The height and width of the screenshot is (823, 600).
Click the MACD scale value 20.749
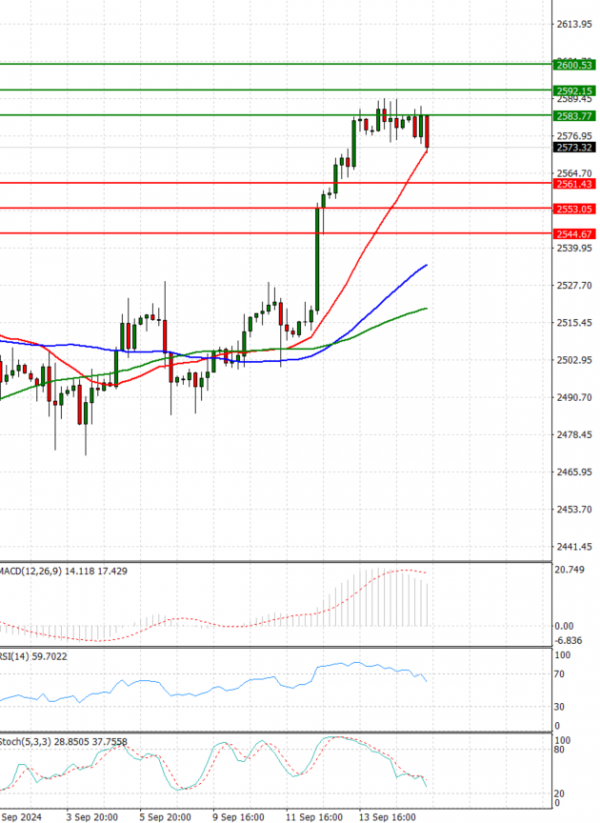[570, 570]
